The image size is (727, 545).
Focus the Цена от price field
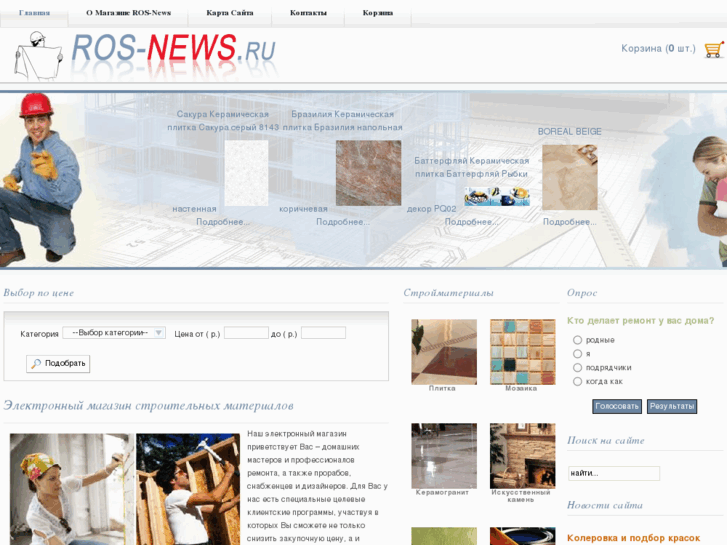point(246,333)
